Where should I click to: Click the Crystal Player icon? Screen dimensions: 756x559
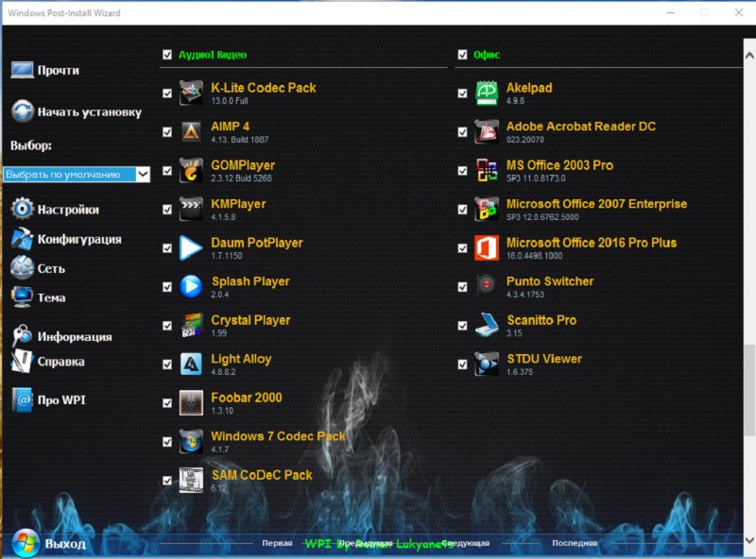191,325
